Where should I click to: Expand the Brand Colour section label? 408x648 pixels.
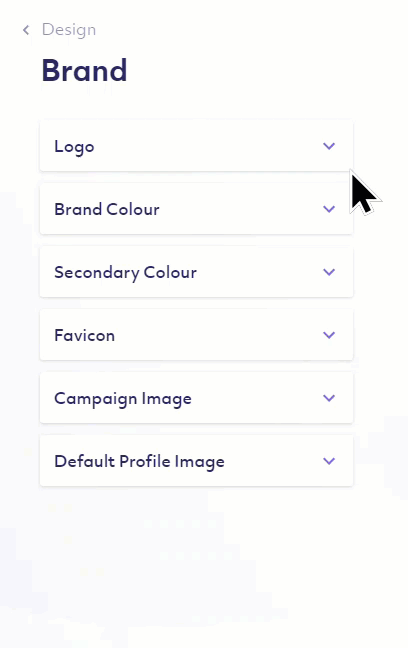[107, 210]
